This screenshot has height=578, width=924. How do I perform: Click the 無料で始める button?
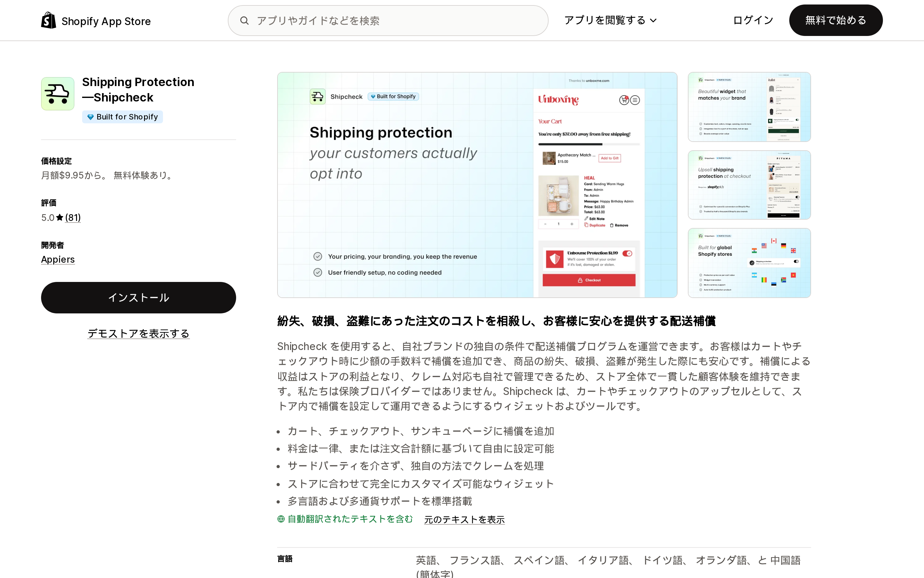(x=835, y=20)
